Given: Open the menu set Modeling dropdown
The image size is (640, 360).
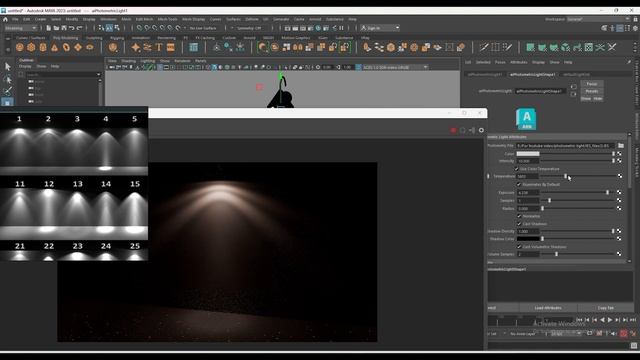Looking at the screenshot, I should click(20, 28).
